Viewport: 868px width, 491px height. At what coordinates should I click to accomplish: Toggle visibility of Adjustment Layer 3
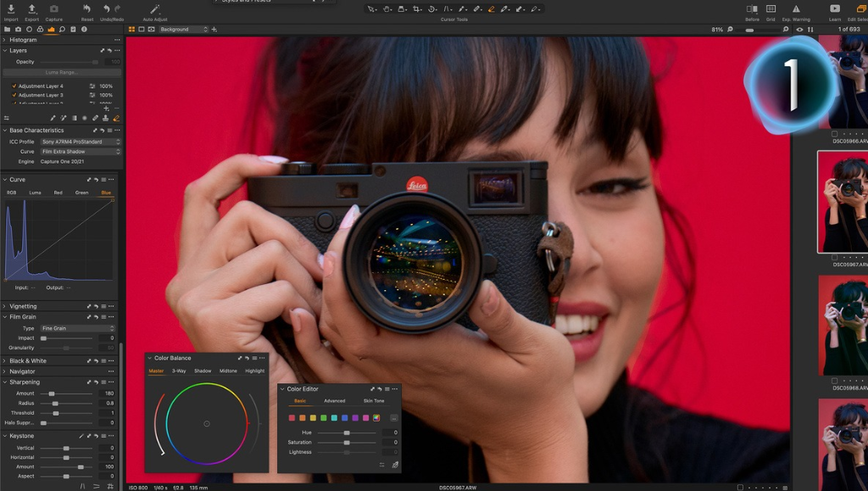(14, 94)
